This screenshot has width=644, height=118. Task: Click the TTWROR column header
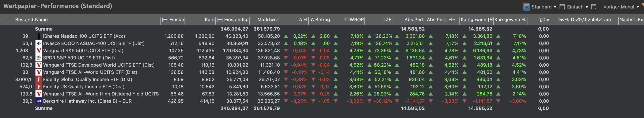pyautogui.click(x=353, y=20)
